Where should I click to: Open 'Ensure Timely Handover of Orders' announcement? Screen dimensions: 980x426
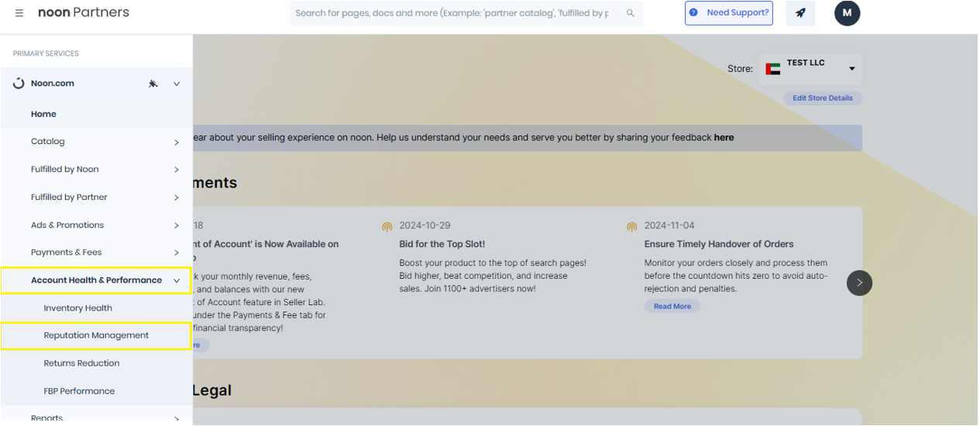point(719,244)
